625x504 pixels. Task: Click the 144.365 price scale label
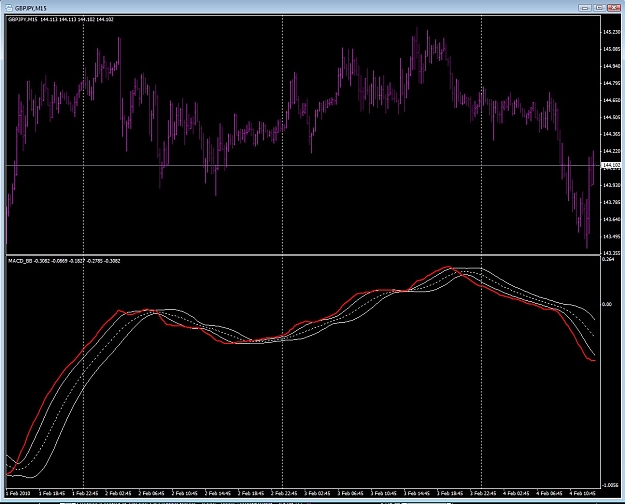611,134
